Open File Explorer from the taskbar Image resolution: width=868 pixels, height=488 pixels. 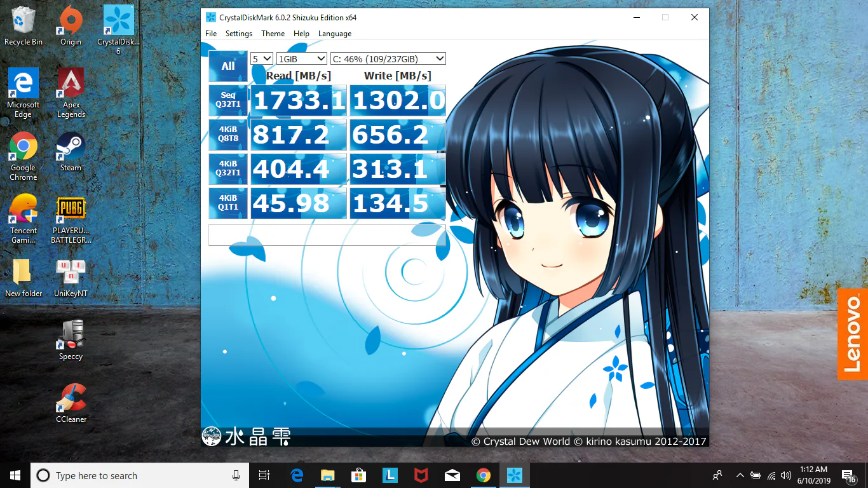point(327,475)
